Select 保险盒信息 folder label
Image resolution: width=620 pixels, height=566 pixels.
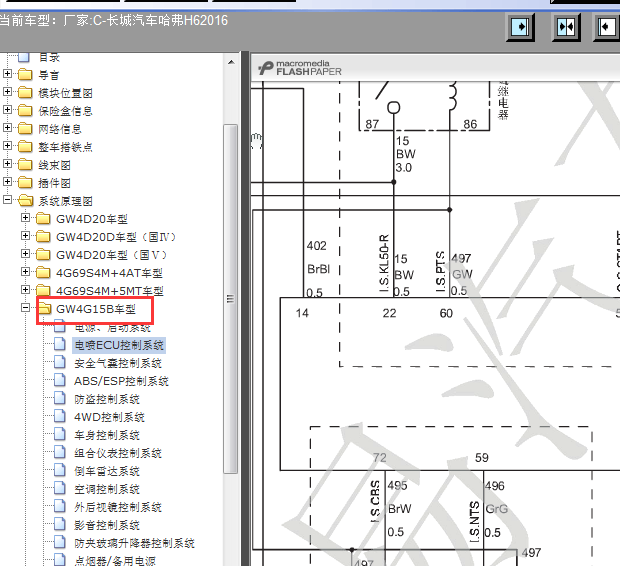(65, 111)
